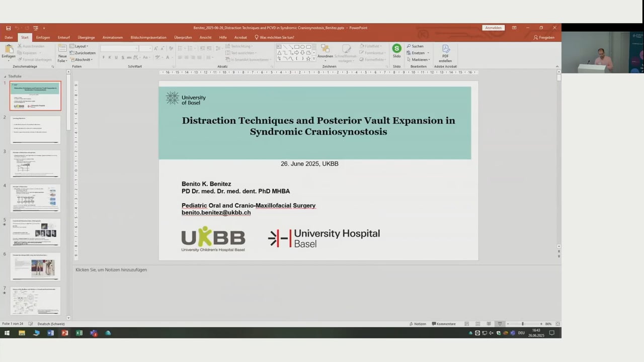Open the Bildschirmpräsentation tab

click(x=148, y=37)
